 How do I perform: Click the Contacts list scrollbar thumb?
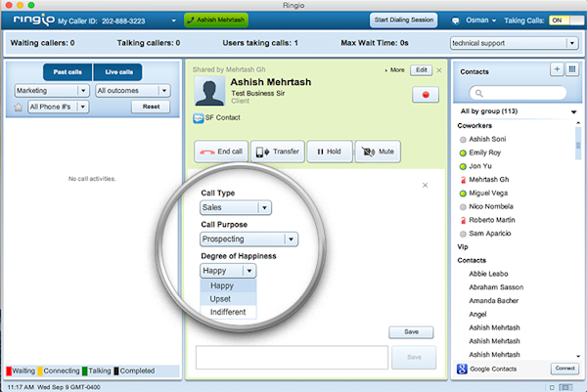(578, 144)
